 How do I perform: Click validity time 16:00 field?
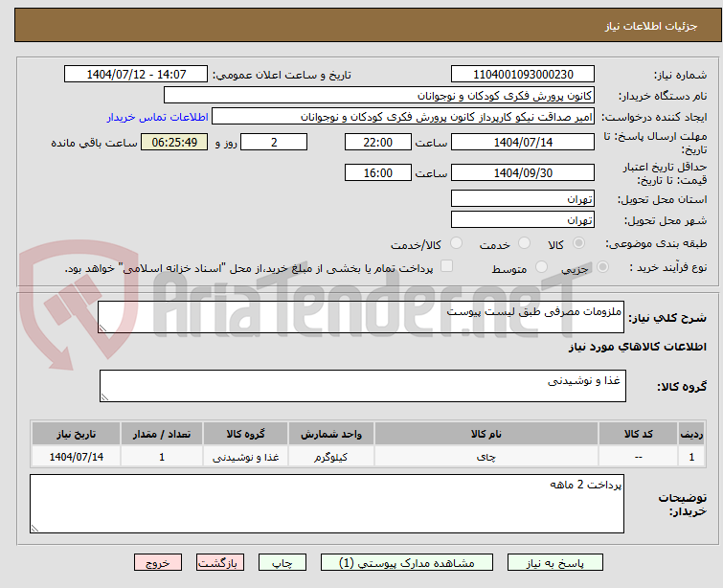[x=377, y=172]
